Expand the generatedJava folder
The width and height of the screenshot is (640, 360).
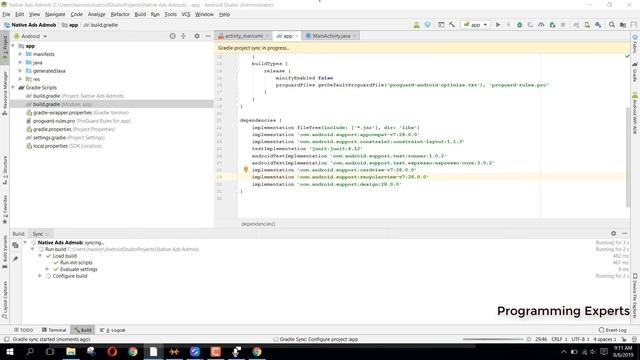pyautogui.click(x=20, y=71)
